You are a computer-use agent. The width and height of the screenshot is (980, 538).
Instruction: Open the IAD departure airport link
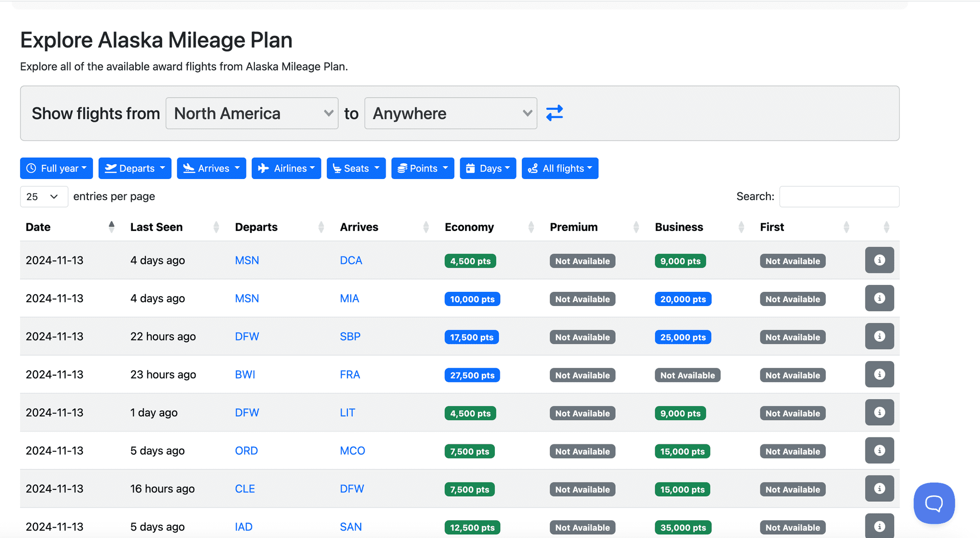(x=244, y=527)
